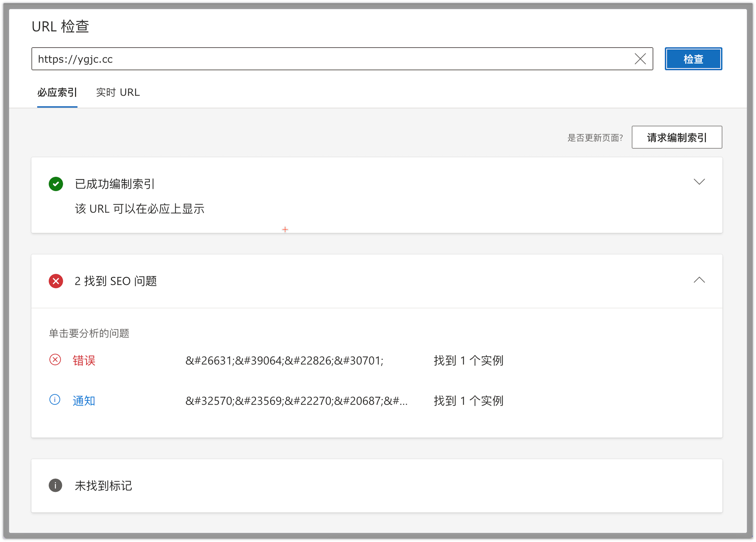The image size is (756, 542).
Task: Collapse the SEO issues section chevron
Action: pos(699,280)
